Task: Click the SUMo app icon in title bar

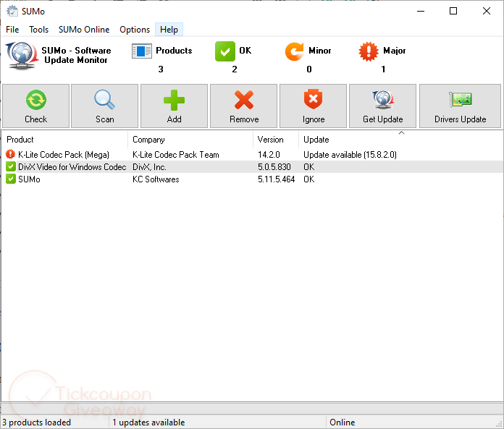Action: point(12,11)
